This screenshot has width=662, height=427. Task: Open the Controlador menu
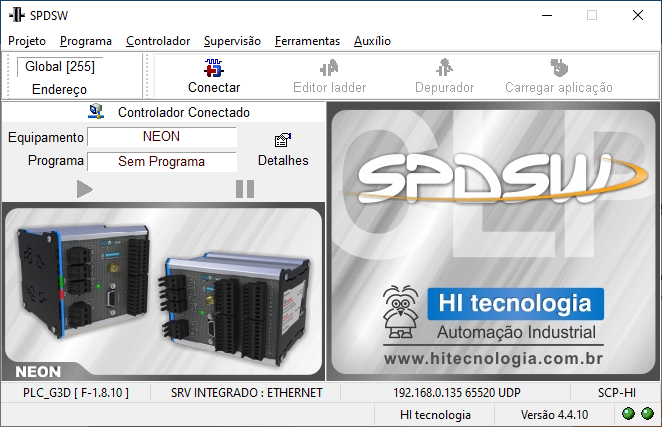(x=158, y=41)
